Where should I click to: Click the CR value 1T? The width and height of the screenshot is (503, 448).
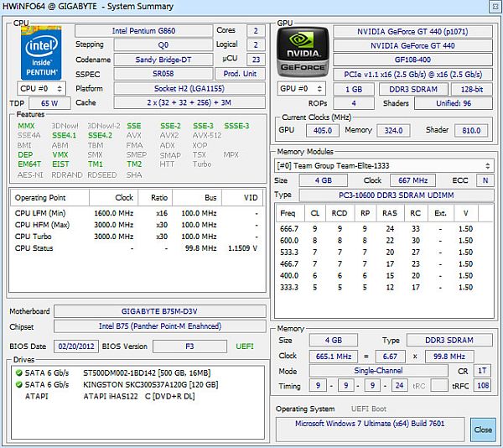482,371
